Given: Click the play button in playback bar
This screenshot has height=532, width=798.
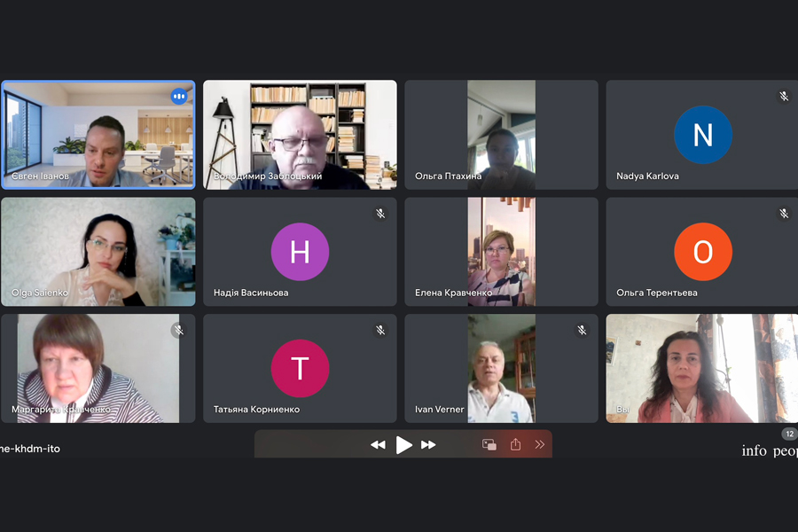Looking at the screenshot, I should point(403,445).
